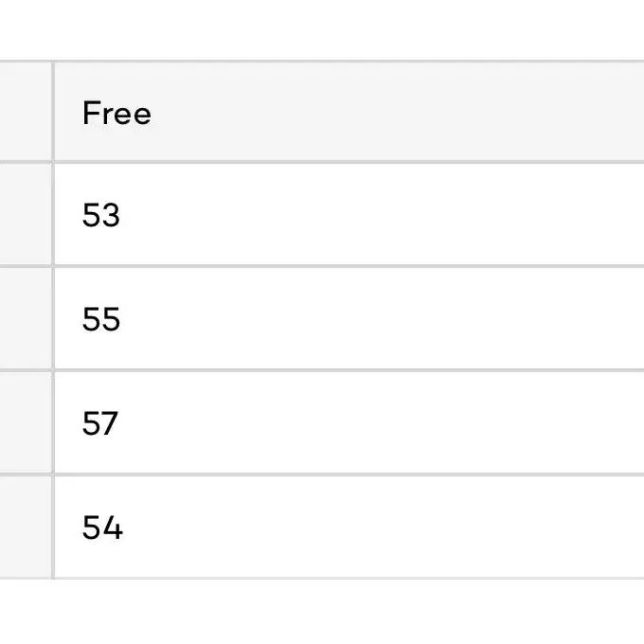
Task: Click the empty row cell left of 53
Action: pos(26,214)
